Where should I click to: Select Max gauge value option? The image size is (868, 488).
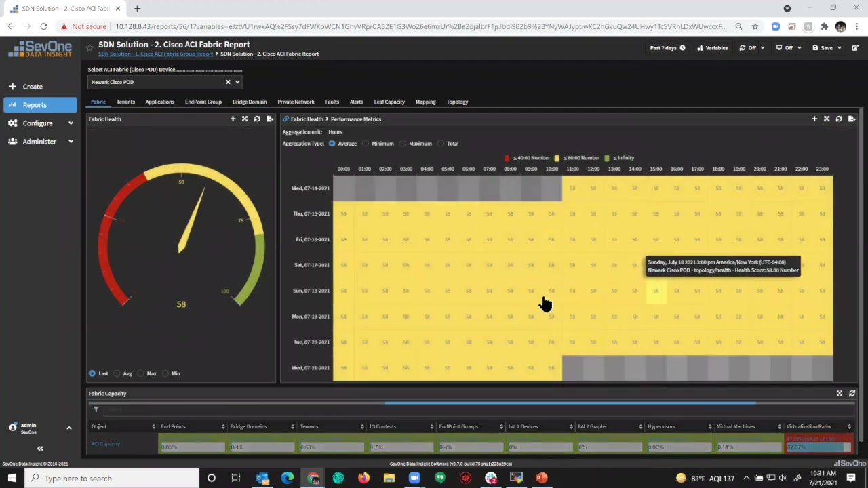pyautogui.click(x=141, y=373)
